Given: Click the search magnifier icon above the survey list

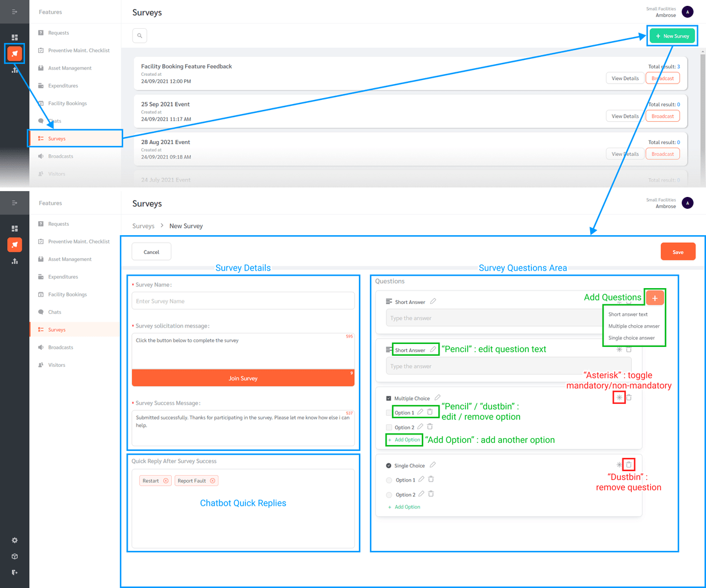Looking at the screenshot, I should coord(139,35).
